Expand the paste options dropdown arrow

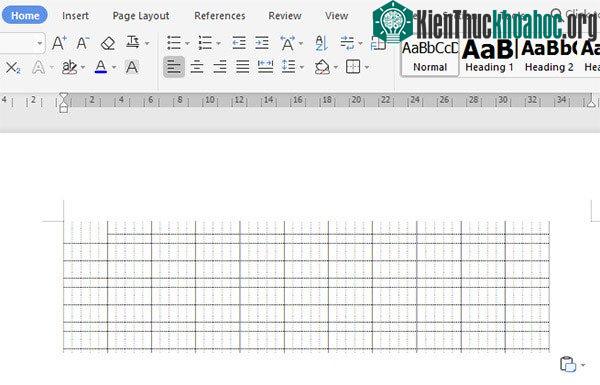point(583,365)
